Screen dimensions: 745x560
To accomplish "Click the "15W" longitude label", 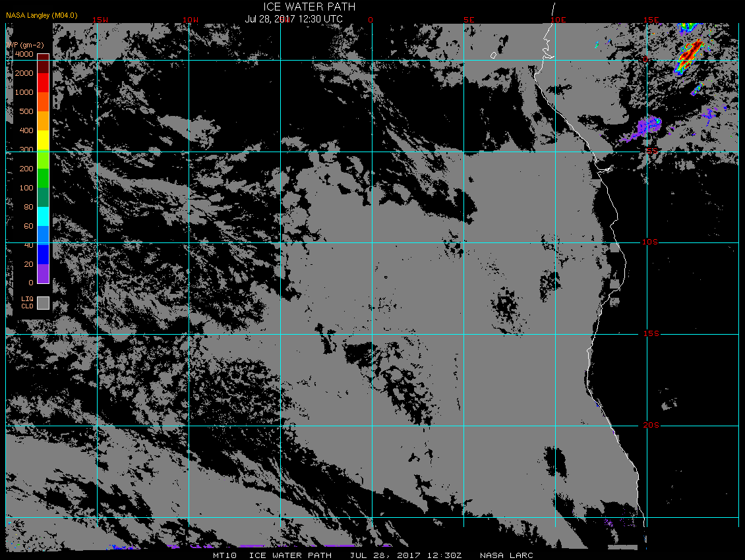I will (x=100, y=20).
